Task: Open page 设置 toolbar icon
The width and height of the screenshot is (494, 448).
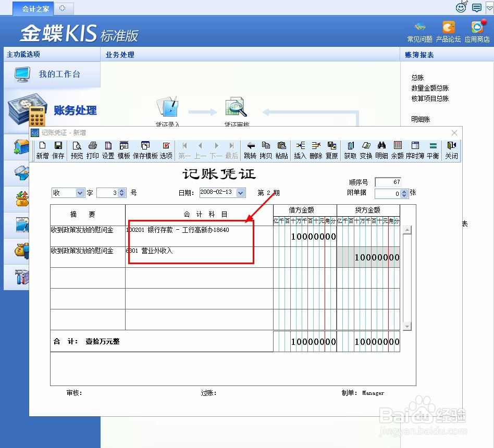Action: [108, 150]
